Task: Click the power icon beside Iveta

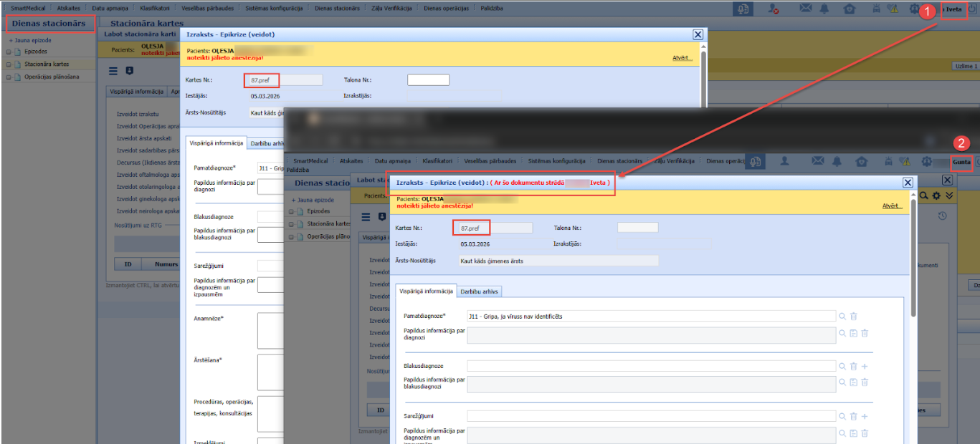Action: click(x=973, y=9)
